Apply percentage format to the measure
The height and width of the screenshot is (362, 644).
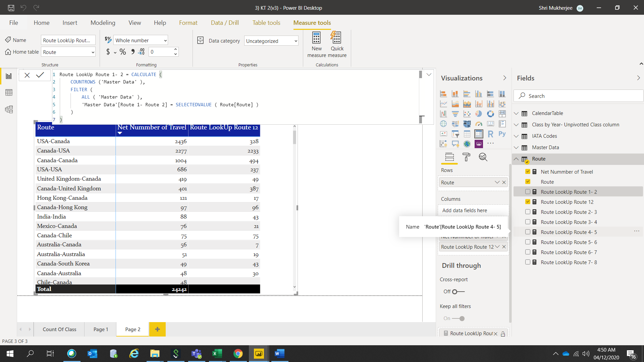pos(123,52)
